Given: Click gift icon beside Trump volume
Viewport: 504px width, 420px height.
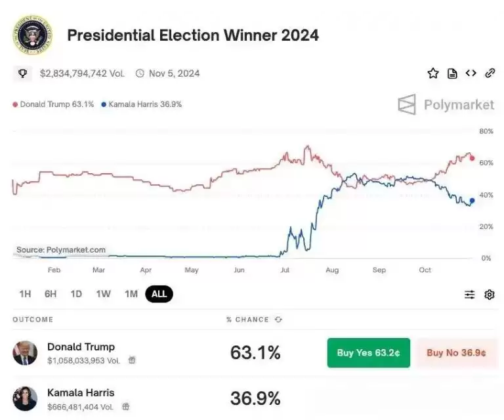Looking at the screenshot, I should pyautogui.click(x=132, y=360).
